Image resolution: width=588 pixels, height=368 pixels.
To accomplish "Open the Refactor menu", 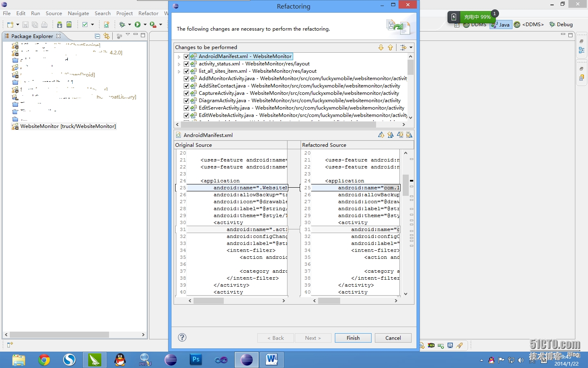I will 148,13.
